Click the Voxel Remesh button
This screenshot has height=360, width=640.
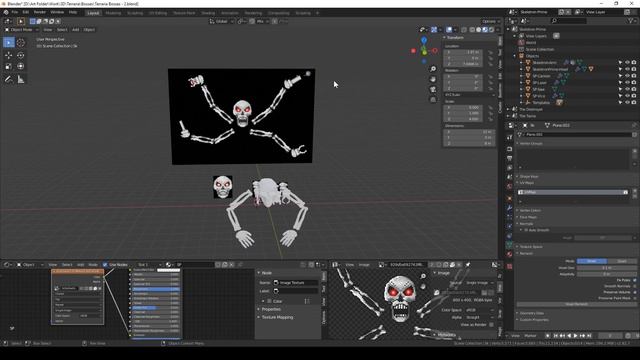point(576,304)
